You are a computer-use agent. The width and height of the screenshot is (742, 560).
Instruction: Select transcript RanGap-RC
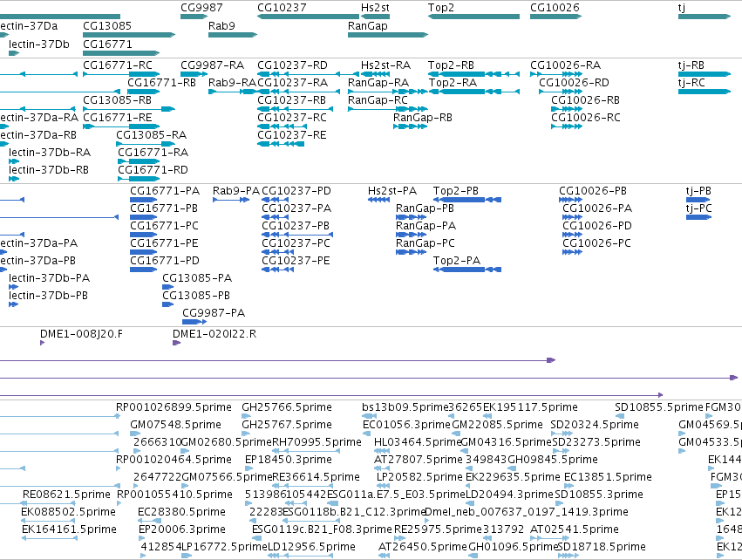coord(378,100)
